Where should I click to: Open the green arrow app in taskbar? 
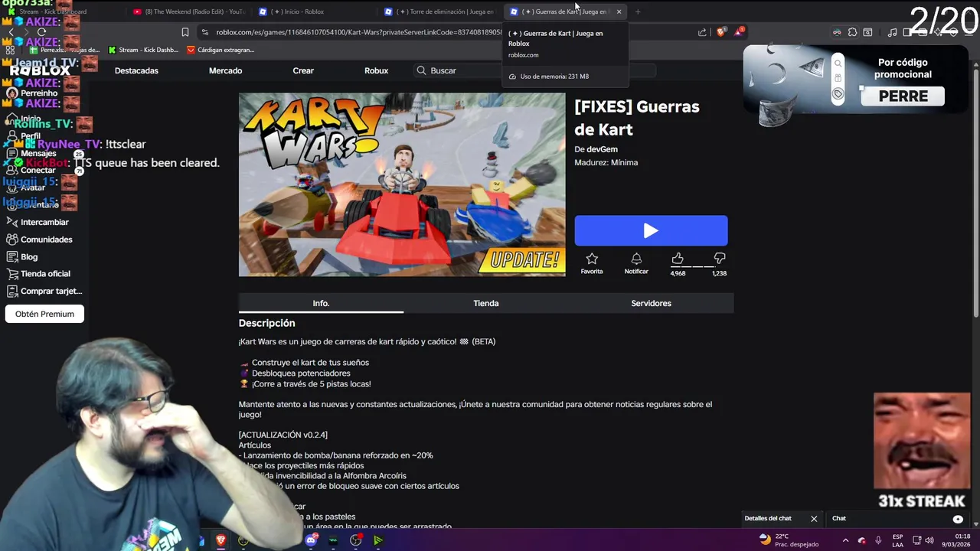click(x=377, y=540)
